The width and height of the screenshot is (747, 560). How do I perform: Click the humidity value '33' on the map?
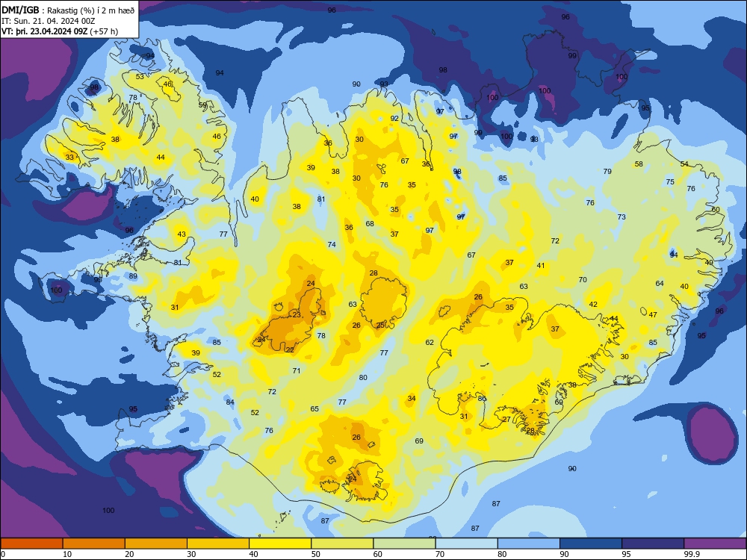point(70,157)
